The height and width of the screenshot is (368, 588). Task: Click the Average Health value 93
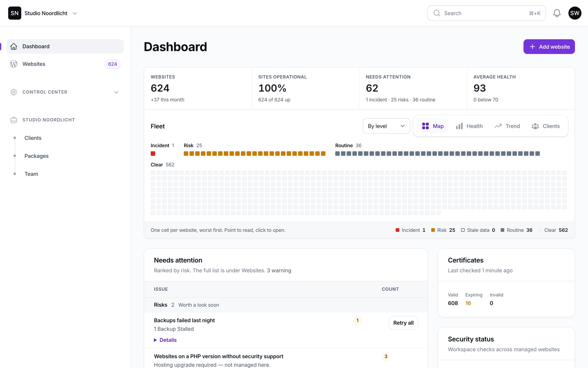479,88
